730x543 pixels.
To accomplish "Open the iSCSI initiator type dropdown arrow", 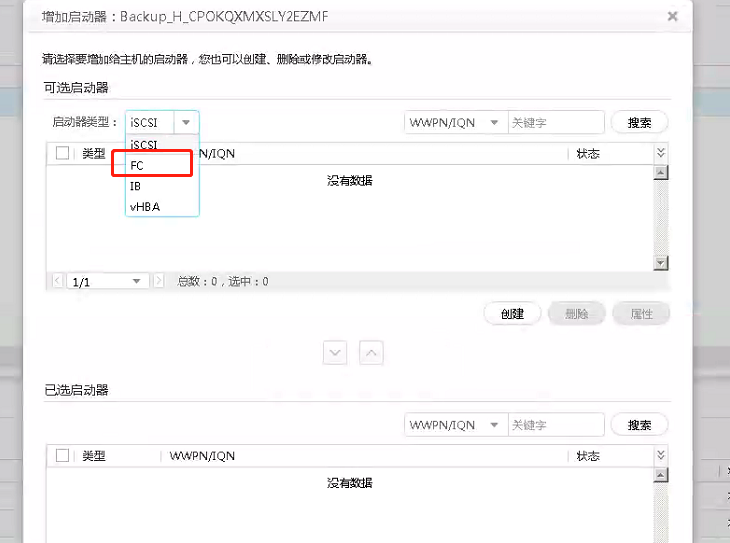I will pyautogui.click(x=186, y=122).
